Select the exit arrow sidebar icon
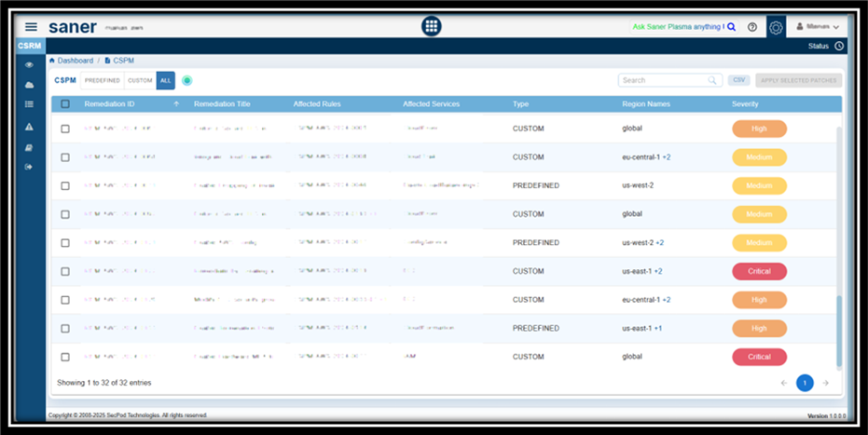Image resolution: width=868 pixels, height=435 pixels. [x=29, y=167]
